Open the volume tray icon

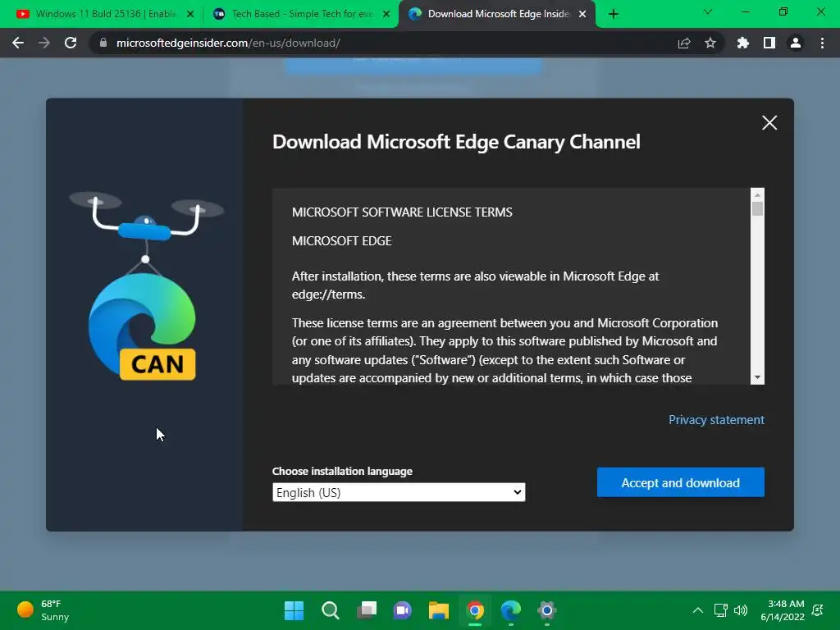741,610
